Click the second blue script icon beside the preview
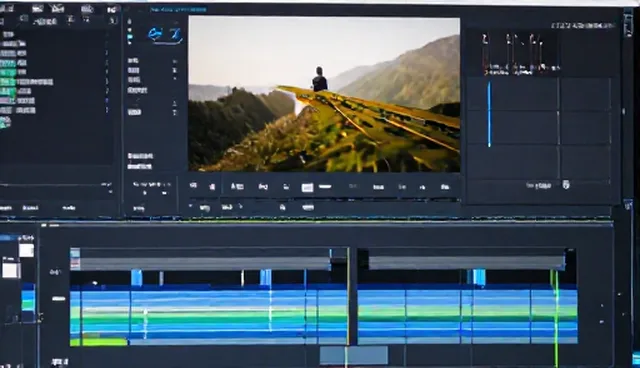The height and width of the screenshot is (368, 640). (x=176, y=34)
